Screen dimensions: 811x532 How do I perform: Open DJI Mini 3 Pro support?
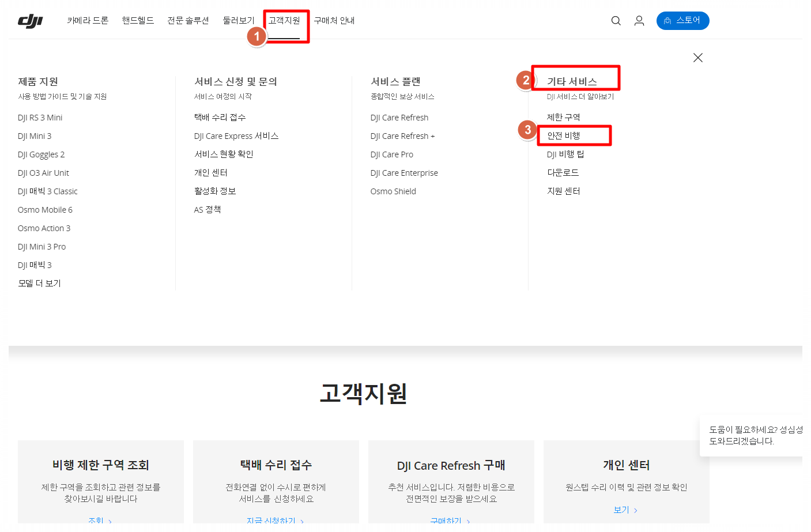[42, 247]
